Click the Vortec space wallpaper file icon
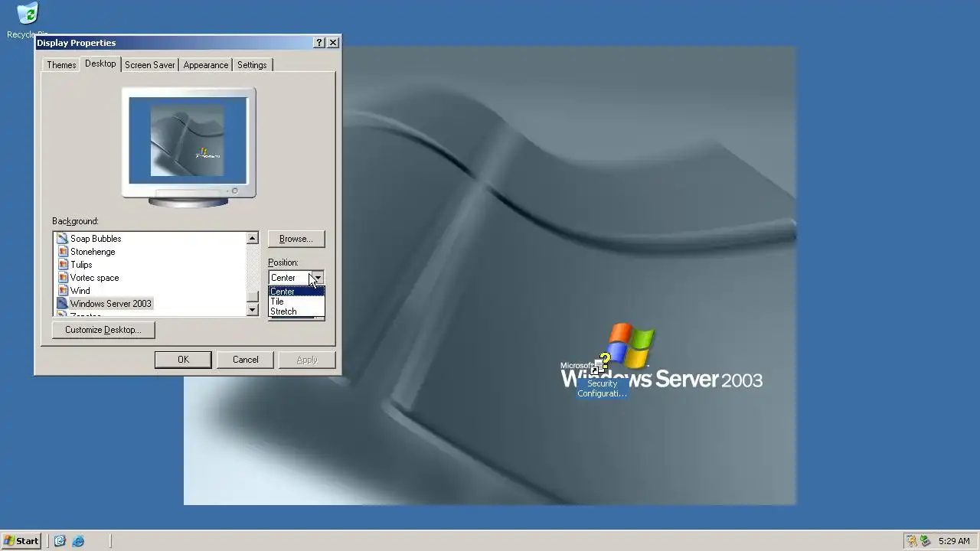Screen dimensions: 980x551 point(63,278)
